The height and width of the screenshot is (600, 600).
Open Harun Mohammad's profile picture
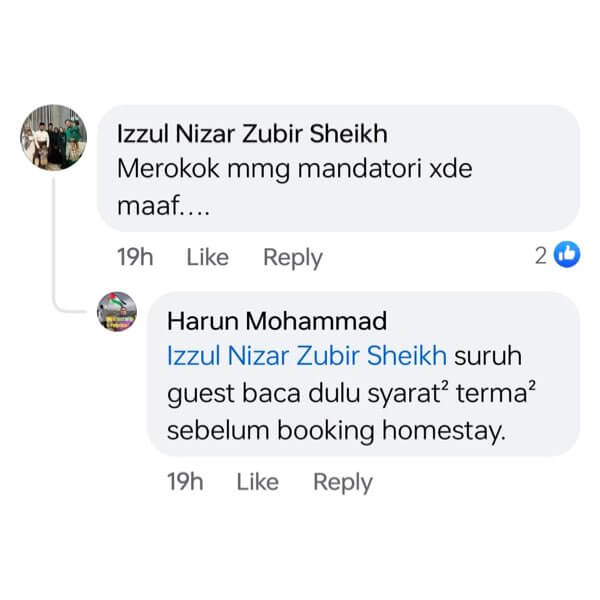(x=117, y=311)
